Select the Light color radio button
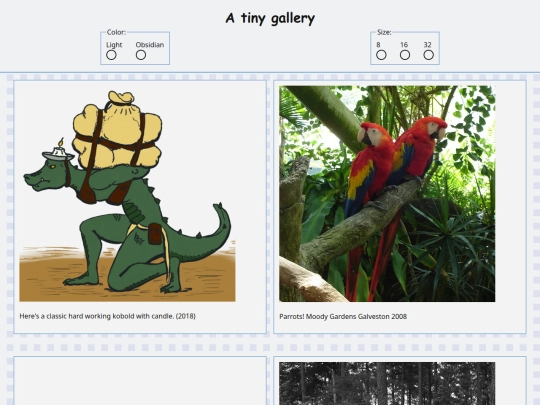The width and height of the screenshot is (540, 405). [111, 55]
